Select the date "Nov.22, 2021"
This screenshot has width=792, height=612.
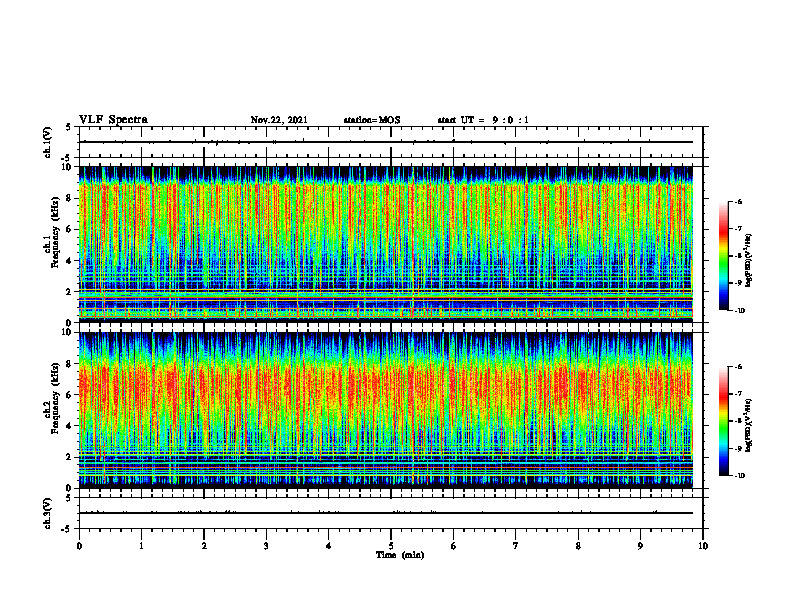(279, 120)
